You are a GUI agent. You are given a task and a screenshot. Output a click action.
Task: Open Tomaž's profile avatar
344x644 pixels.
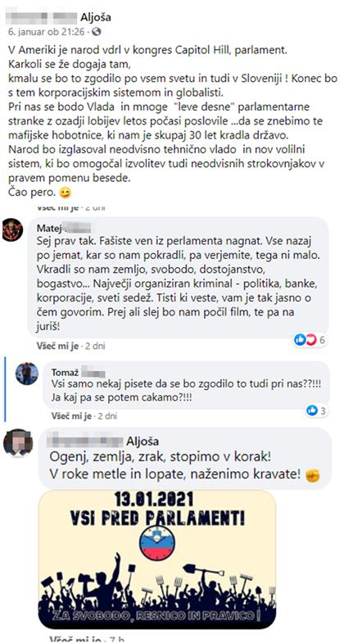point(27,374)
